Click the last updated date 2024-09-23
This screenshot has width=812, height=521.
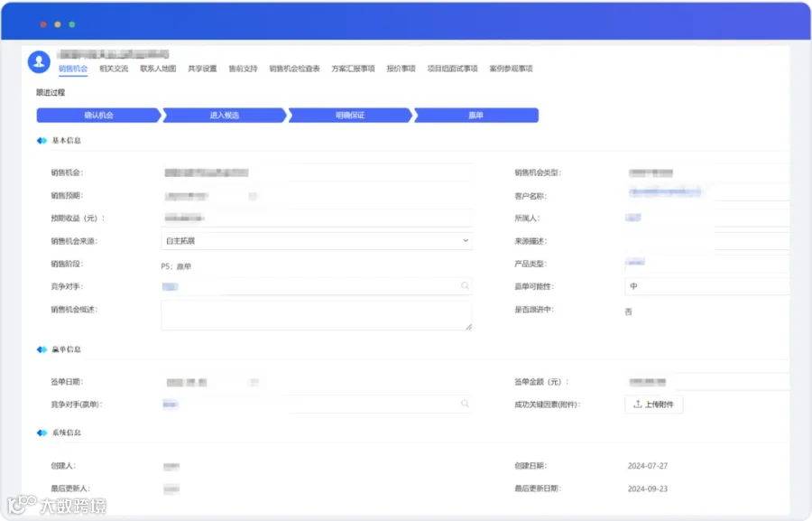647,488
